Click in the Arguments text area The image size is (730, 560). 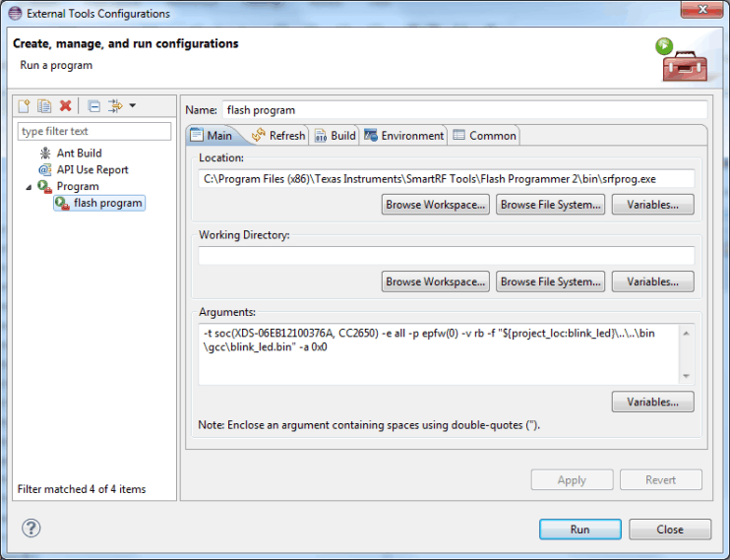[x=439, y=354]
